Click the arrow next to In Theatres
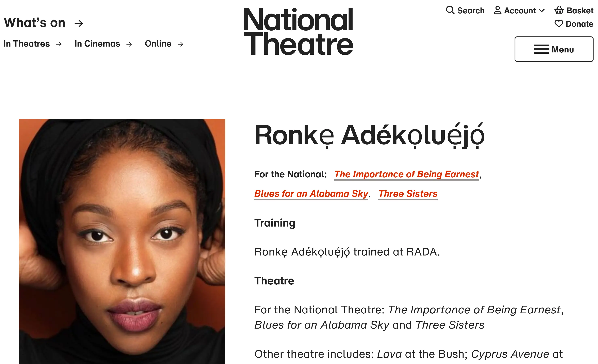Viewport: 598px width, 364px height. pyautogui.click(x=59, y=44)
